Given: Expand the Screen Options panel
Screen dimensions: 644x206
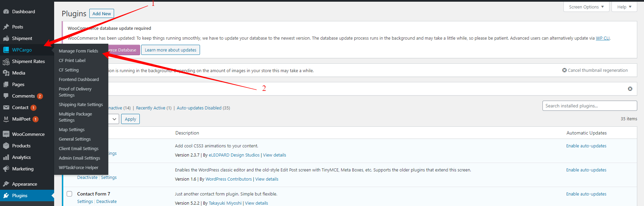Looking at the screenshot, I should 586,7.
